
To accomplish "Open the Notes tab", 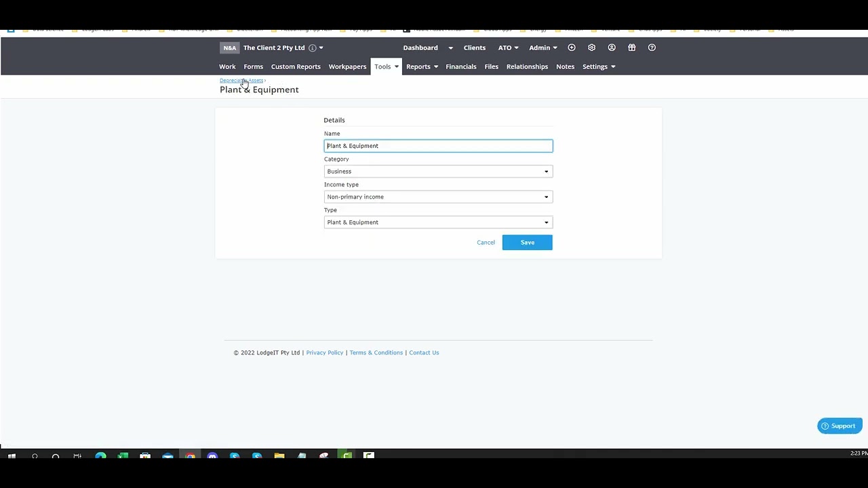I will (x=565, y=66).
